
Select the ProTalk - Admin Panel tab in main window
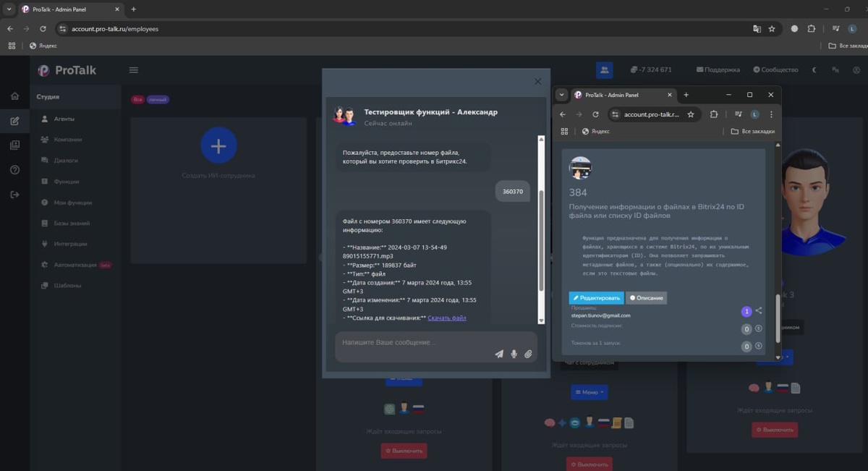(x=71, y=9)
